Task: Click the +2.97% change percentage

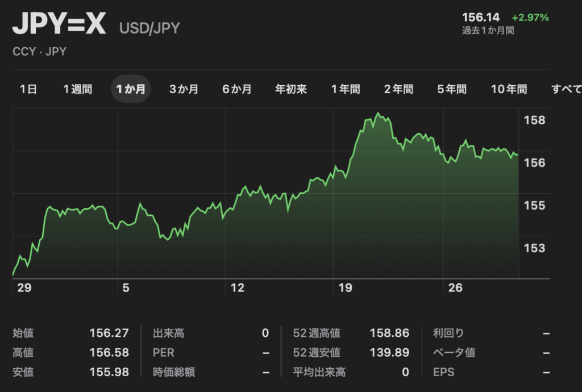Action: (530, 18)
